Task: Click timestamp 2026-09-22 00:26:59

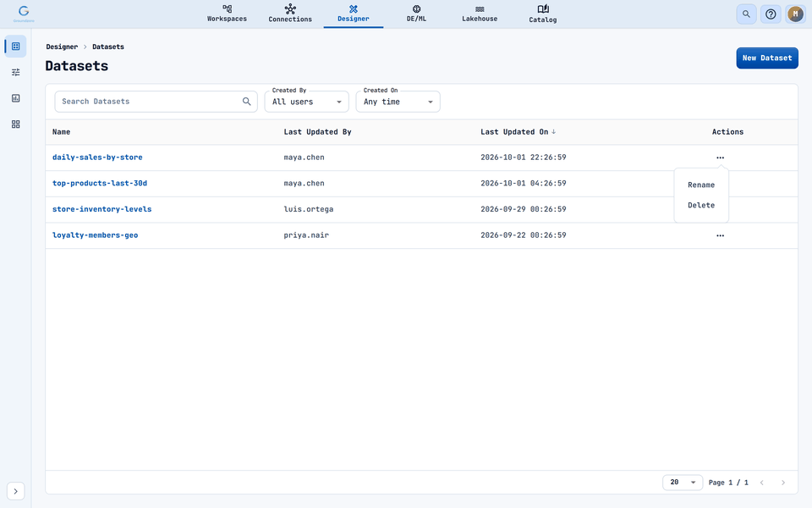Action: coord(523,235)
